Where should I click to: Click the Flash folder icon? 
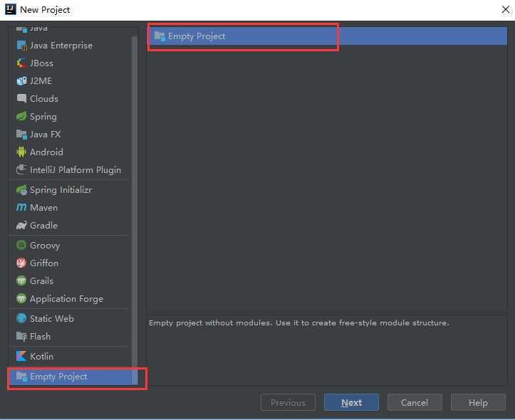tap(21, 336)
